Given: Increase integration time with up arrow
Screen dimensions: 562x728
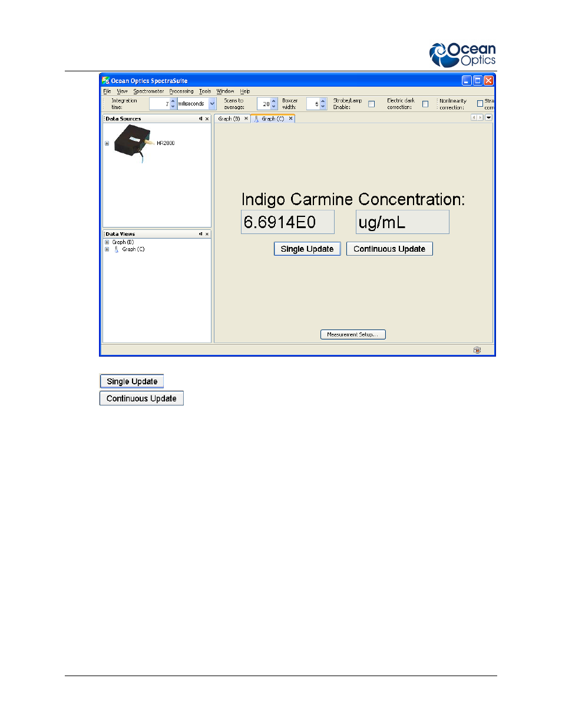Looking at the screenshot, I should click(x=173, y=101).
